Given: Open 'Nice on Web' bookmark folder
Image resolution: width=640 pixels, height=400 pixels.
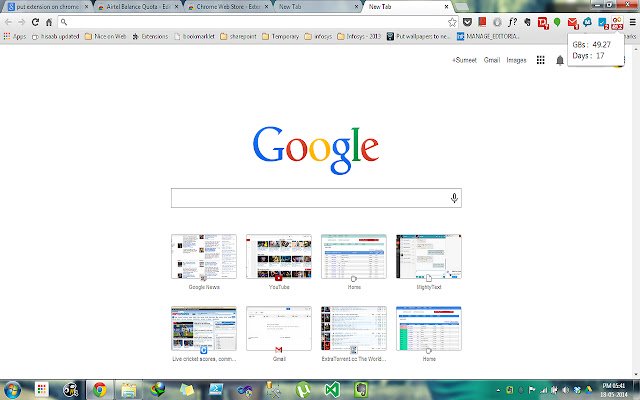Looking at the screenshot, I should 105,36.
